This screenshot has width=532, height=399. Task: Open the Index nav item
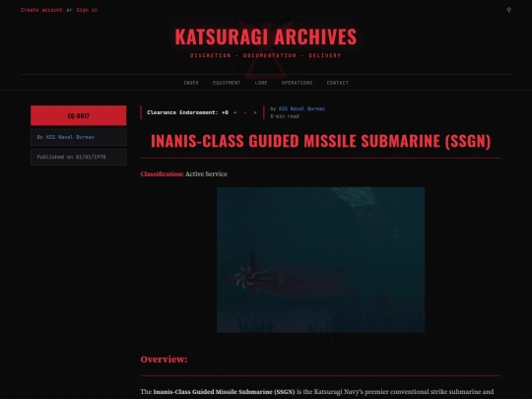click(191, 83)
